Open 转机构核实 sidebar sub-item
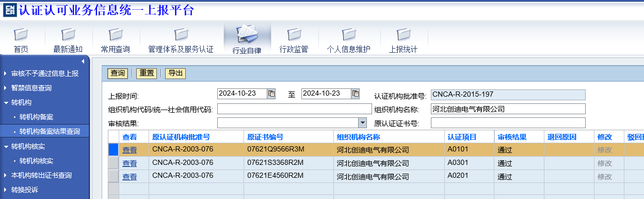644x199 pixels. point(36,161)
